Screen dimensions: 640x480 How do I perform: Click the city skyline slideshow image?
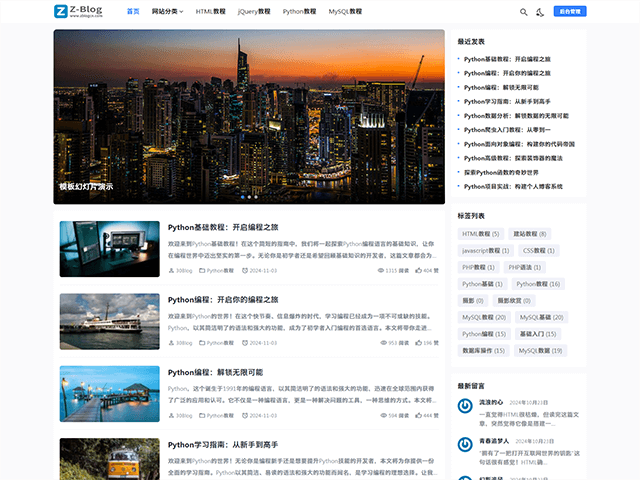249,117
